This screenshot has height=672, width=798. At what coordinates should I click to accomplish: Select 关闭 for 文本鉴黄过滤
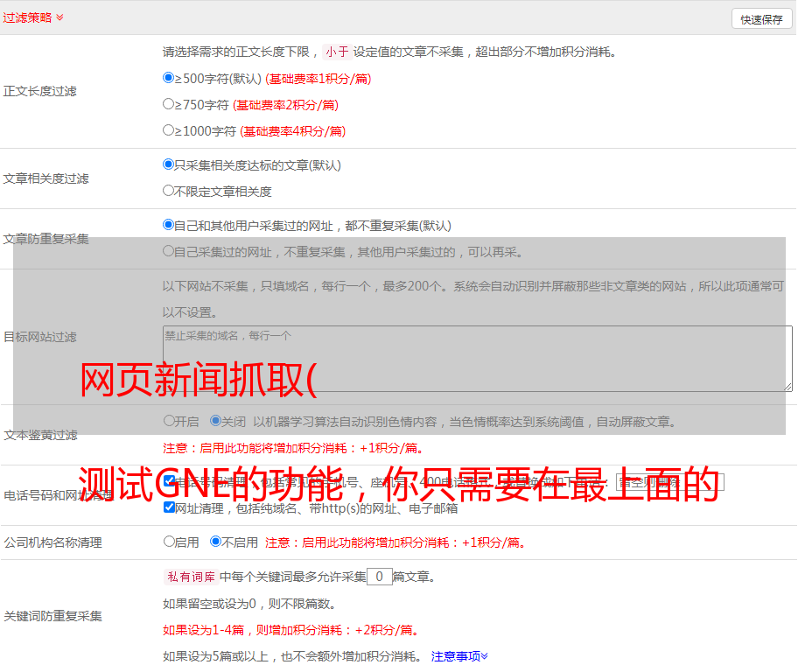click(x=215, y=421)
